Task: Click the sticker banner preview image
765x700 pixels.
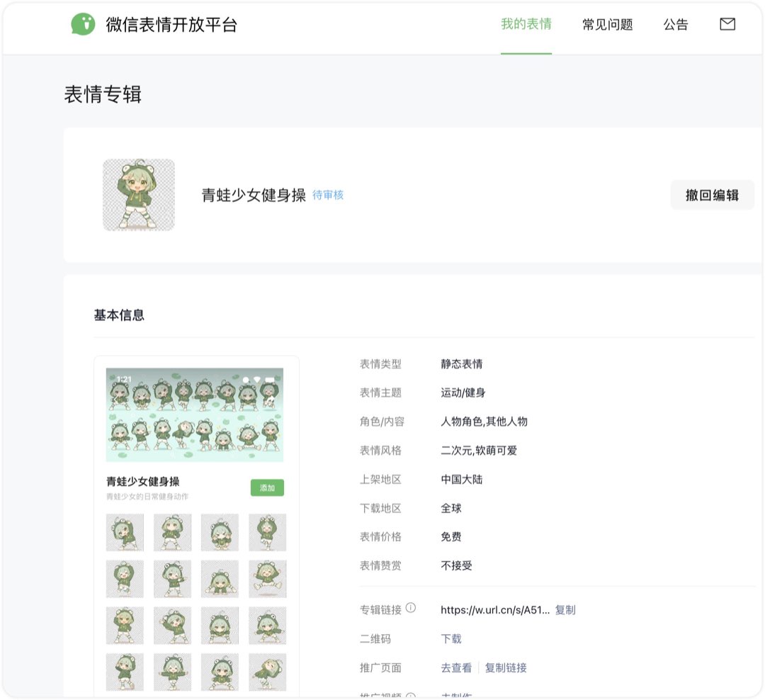Action: point(195,415)
